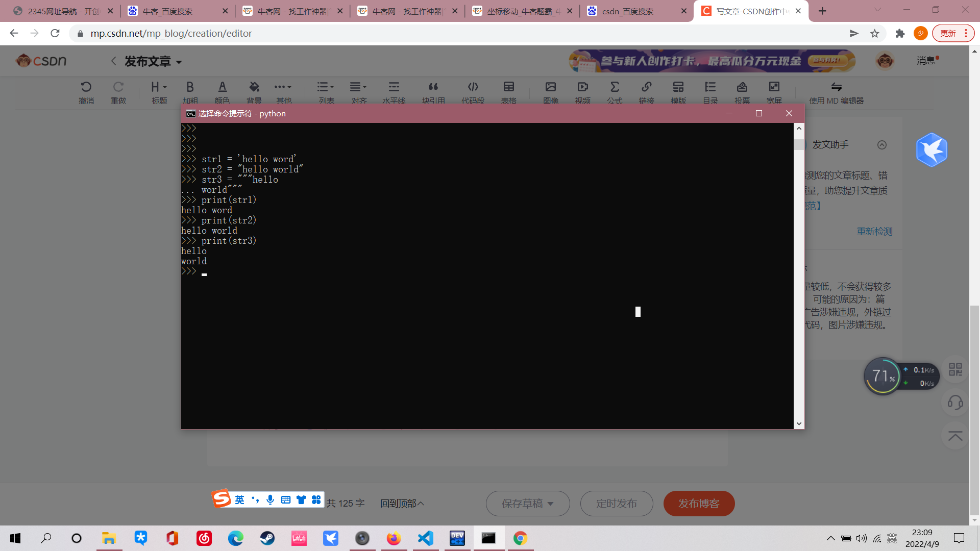Click the formula sigma icon
The height and width of the screenshot is (551, 980).
tap(615, 87)
